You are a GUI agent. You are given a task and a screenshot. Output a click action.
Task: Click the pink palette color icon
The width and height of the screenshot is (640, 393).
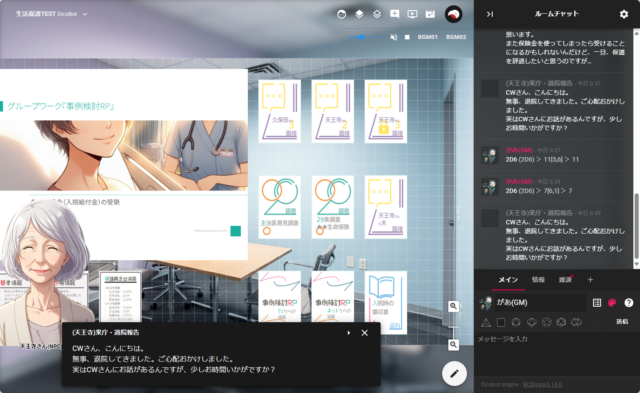click(x=612, y=302)
